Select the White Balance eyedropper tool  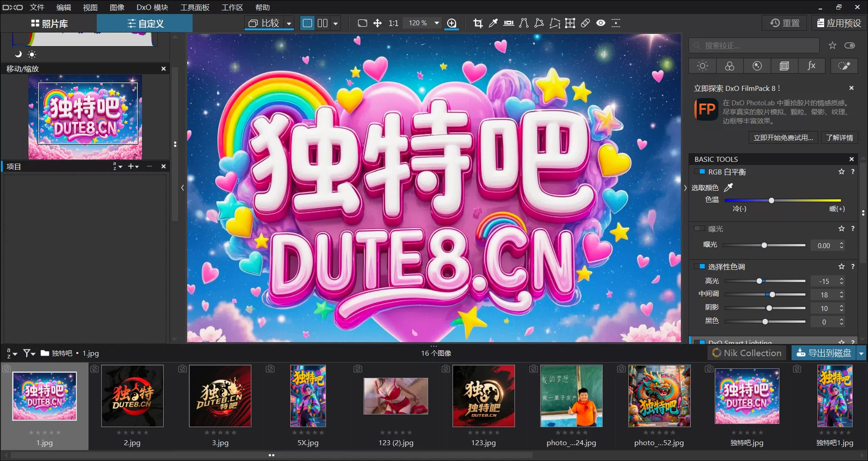pyautogui.click(x=493, y=23)
